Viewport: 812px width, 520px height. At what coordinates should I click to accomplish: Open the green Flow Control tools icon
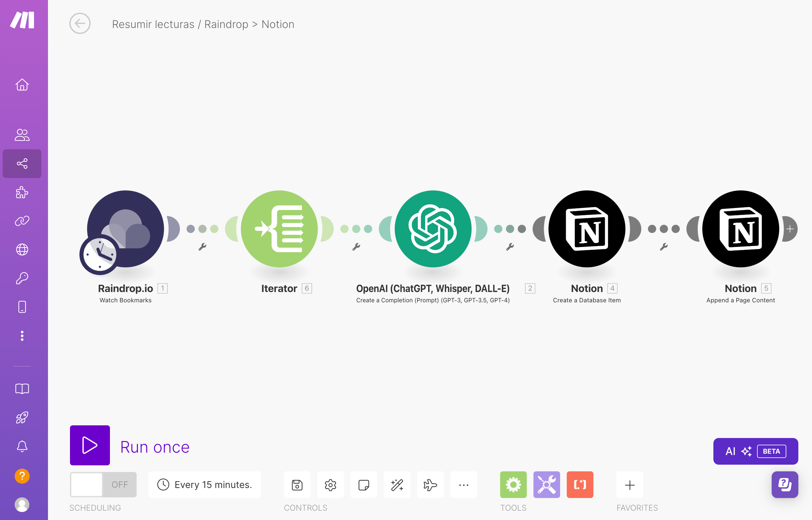[513, 485]
